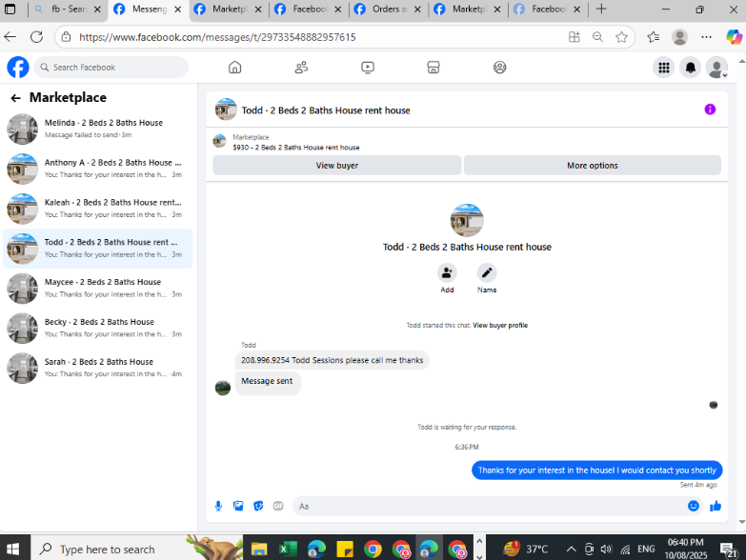Open the volume control tray icon
746x560 pixels.
coord(606,550)
